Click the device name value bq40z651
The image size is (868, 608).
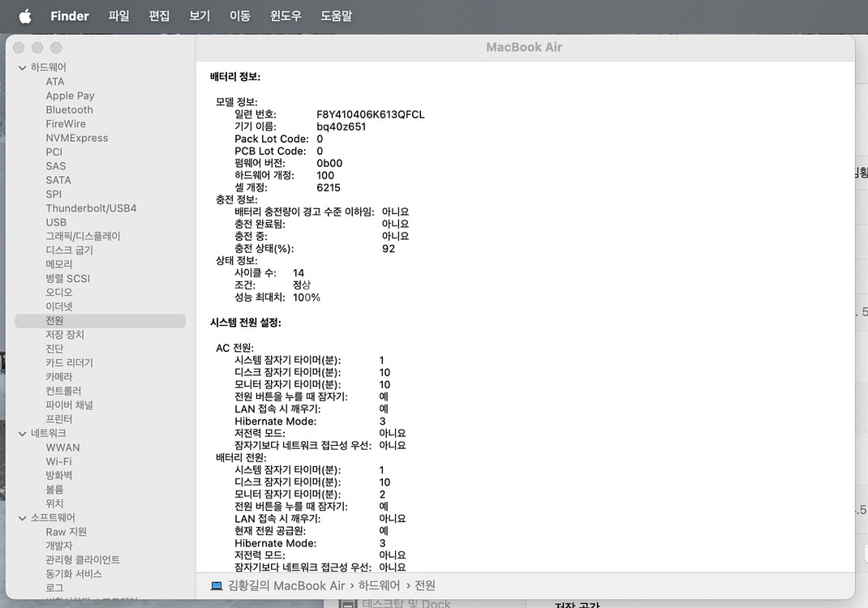(x=341, y=126)
